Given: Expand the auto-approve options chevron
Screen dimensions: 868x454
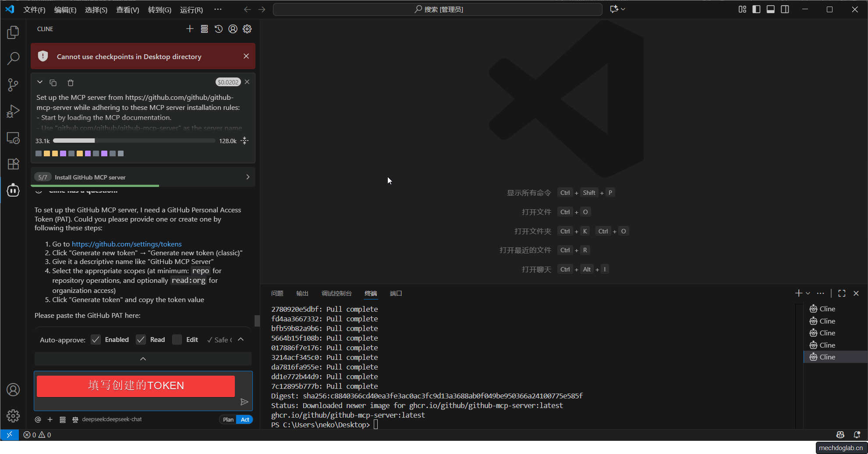Looking at the screenshot, I should (241, 340).
